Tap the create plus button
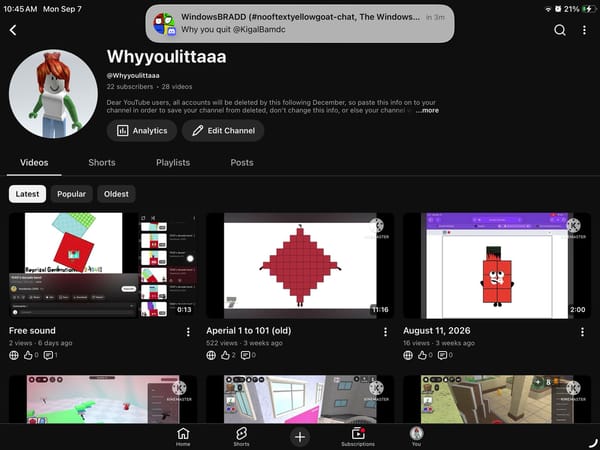This screenshot has height=450, width=600. [300, 437]
